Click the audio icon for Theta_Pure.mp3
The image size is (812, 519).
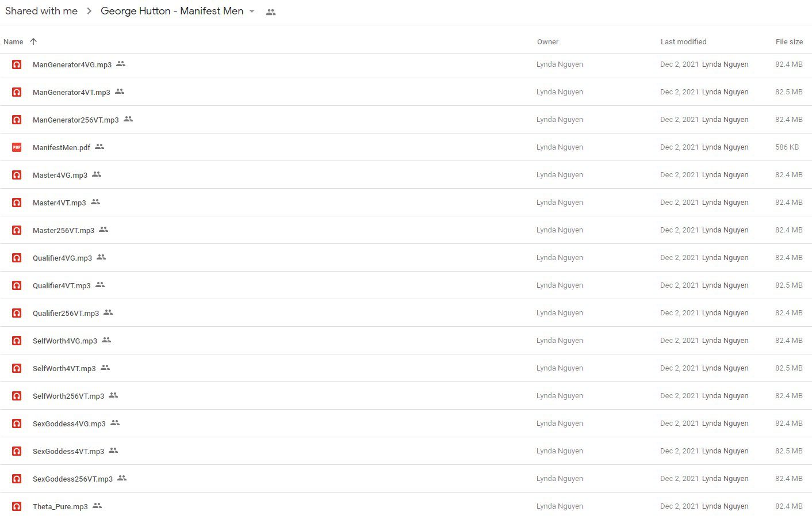(x=17, y=506)
